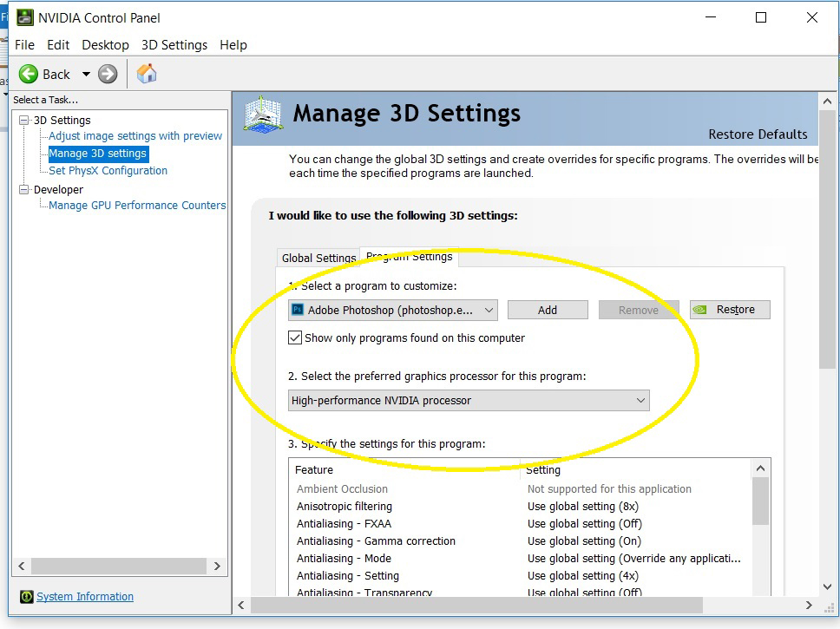The width and height of the screenshot is (840, 629).
Task: Click the task tree scroll left arrow
Action: (22, 566)
